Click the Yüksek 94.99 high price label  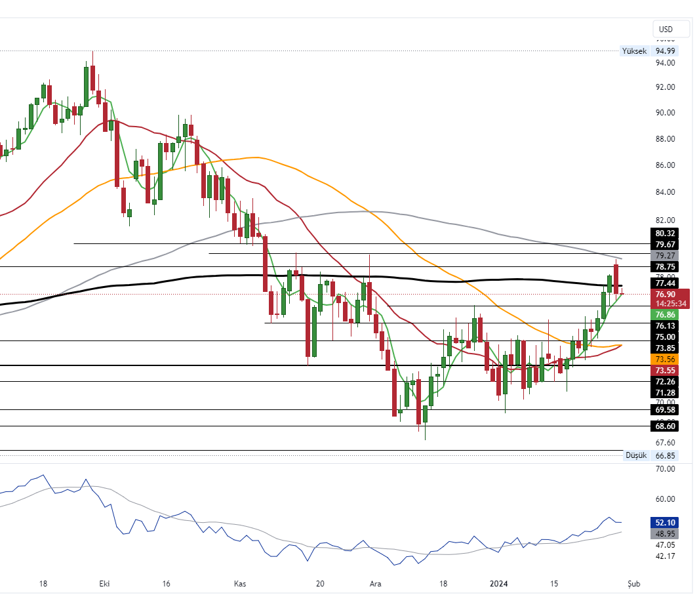(649, 51)
